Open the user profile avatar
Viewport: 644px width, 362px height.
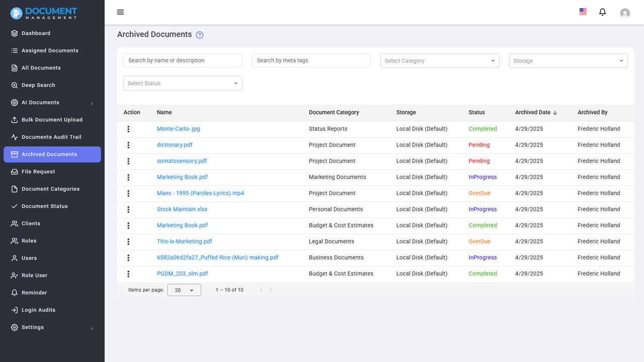625,13
